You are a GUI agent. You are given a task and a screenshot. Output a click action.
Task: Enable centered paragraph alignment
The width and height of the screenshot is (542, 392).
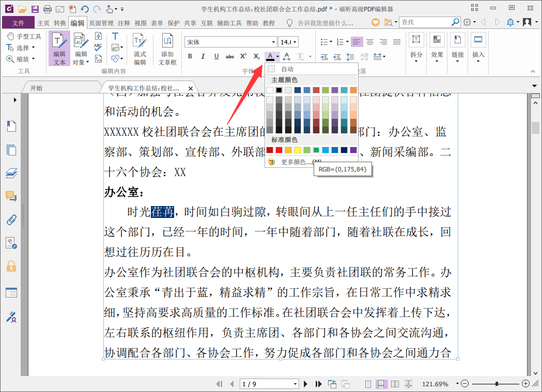click(x=370, y=42)
